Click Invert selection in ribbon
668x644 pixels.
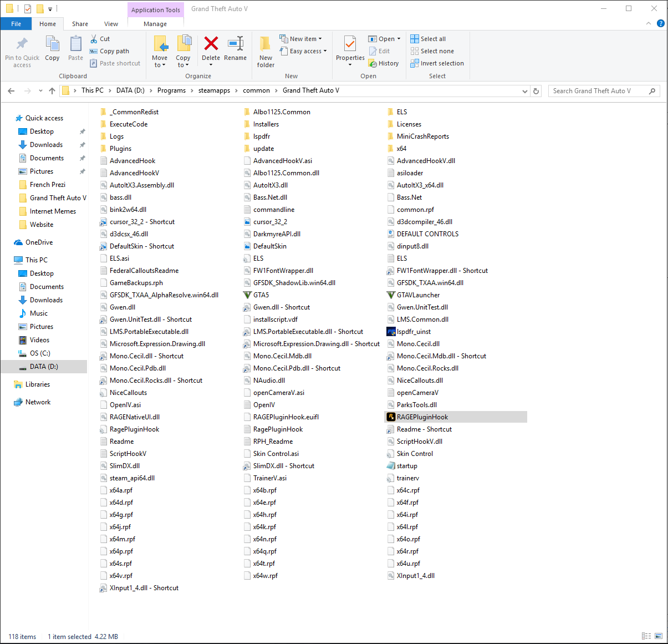[x=437, y=63]
